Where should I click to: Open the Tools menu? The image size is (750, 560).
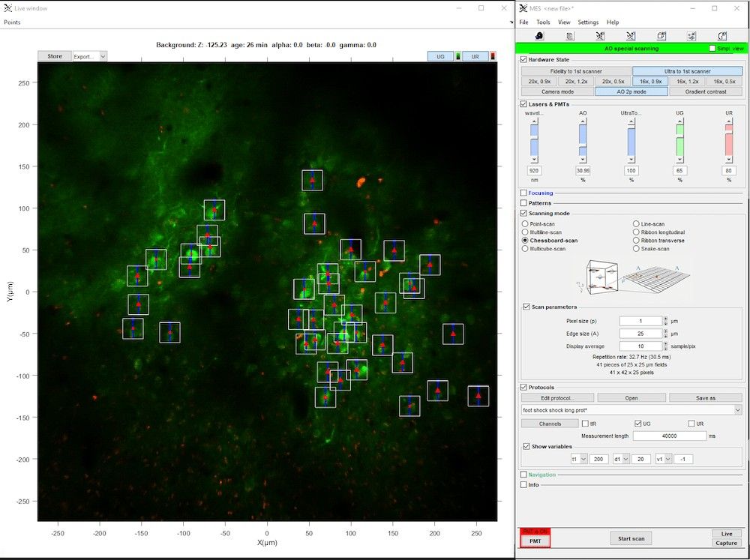click(543, 22)
